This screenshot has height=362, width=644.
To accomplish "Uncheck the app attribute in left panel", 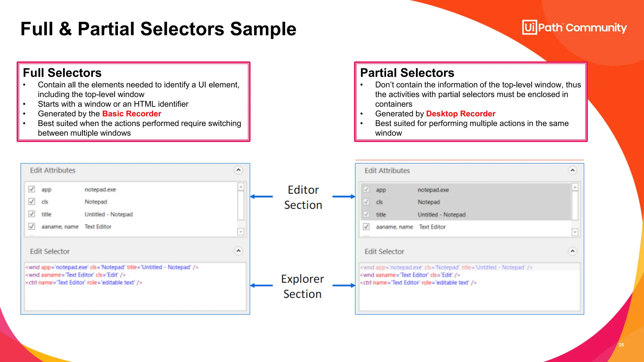I will (x=32, y=189).
